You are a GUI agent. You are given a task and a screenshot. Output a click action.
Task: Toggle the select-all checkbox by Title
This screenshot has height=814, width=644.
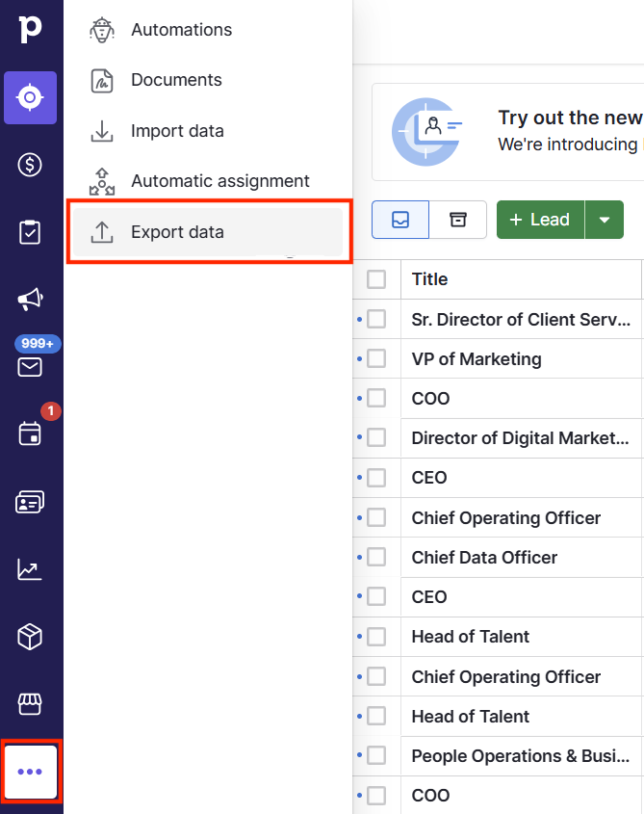click(376, 279)
